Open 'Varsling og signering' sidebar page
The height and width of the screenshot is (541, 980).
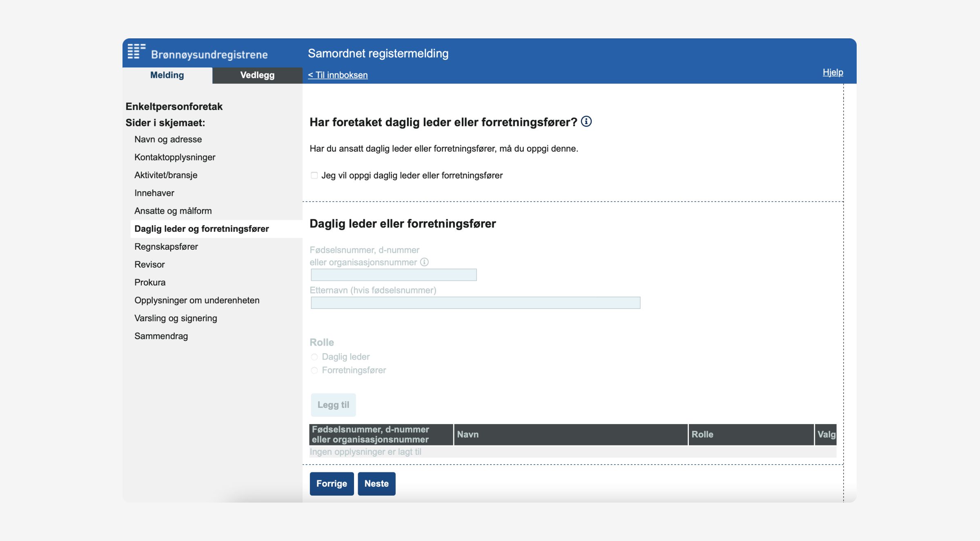point(176,318)
